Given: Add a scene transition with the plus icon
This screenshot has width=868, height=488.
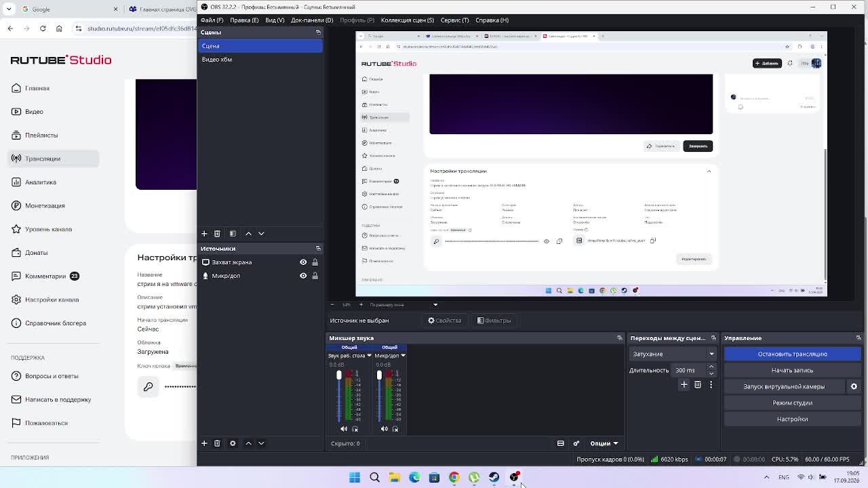Looking at the screenshot, I should (x=684, y=385).
